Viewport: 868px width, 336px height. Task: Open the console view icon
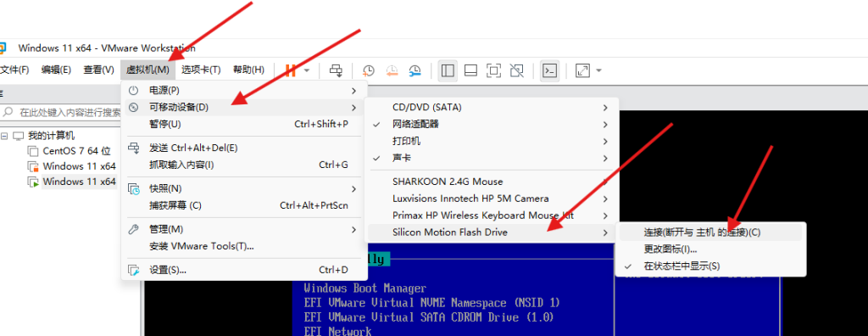549,70
